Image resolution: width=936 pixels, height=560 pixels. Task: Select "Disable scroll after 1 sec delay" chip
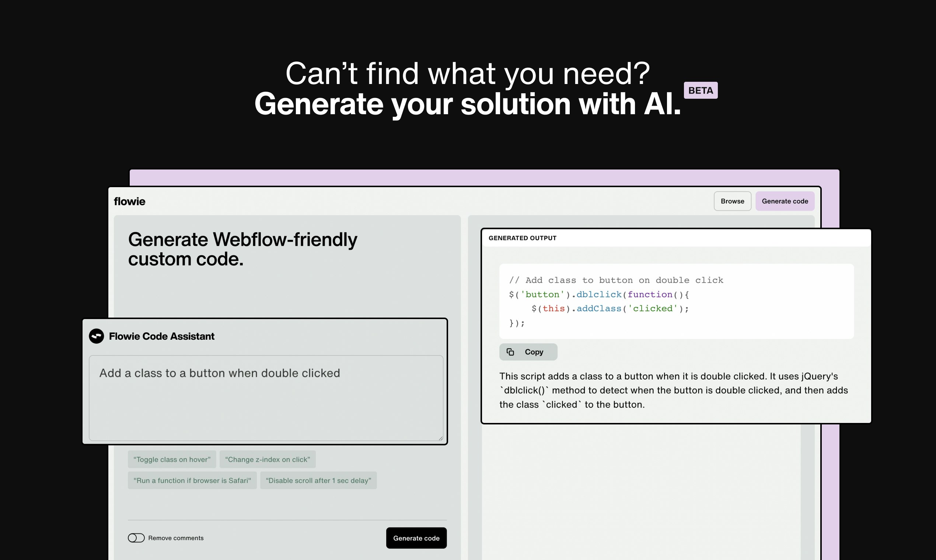[x=318, y=480]
